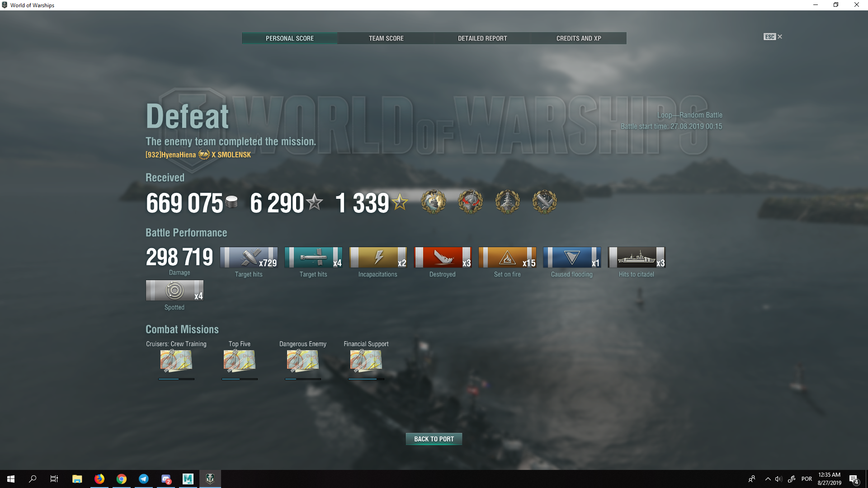Open the Detailed Report tab
868x488 pixels.
482,38
